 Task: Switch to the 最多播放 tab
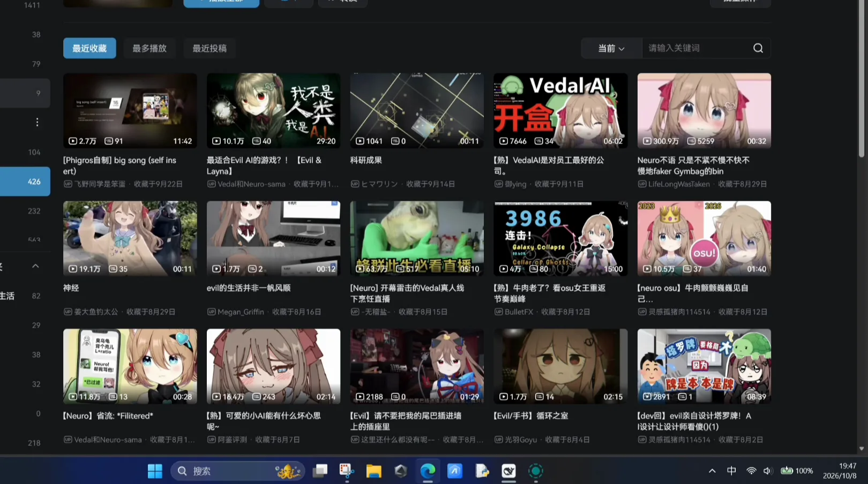[149, 48]
